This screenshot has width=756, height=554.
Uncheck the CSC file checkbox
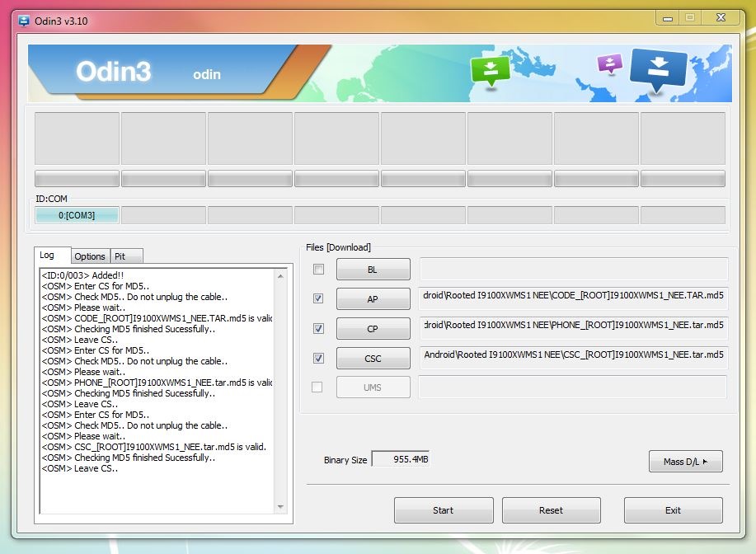[x=318, y=358]
